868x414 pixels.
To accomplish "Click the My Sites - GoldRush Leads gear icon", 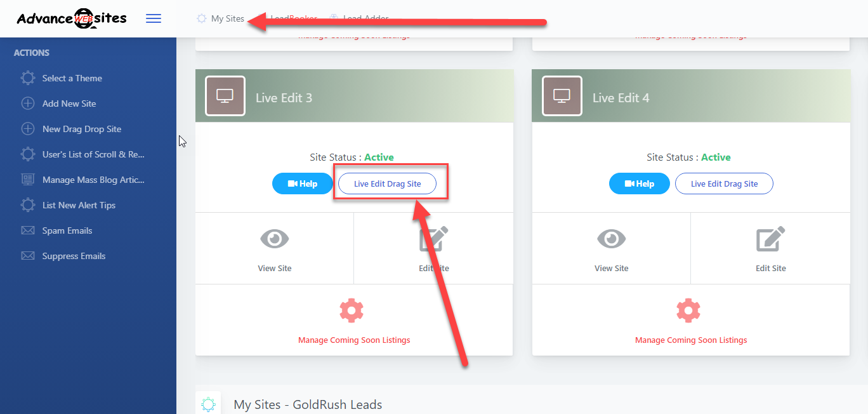I will pos(208,404).
